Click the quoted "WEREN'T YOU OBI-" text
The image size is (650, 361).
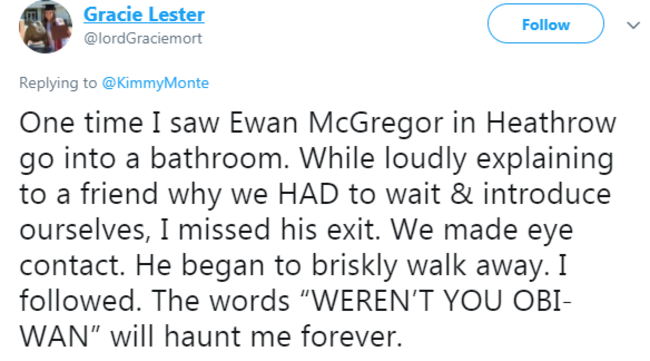439,300
